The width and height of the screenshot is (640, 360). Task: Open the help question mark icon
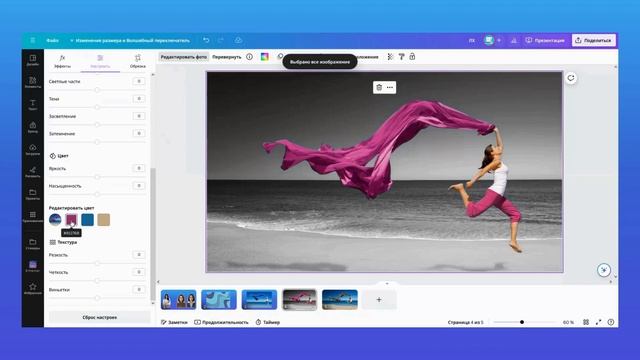coord(611,322)
